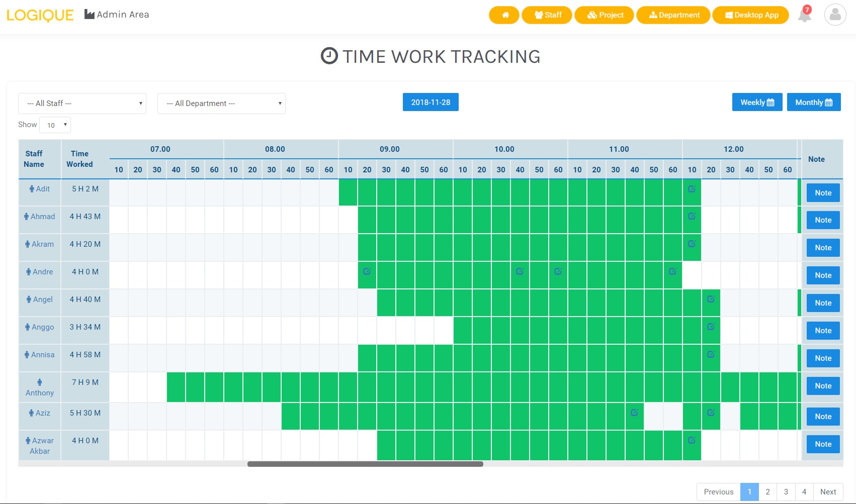Change the Show entries count dropdown
The image size is (856, 504).
pyautogui.click(x=55, y=125)
